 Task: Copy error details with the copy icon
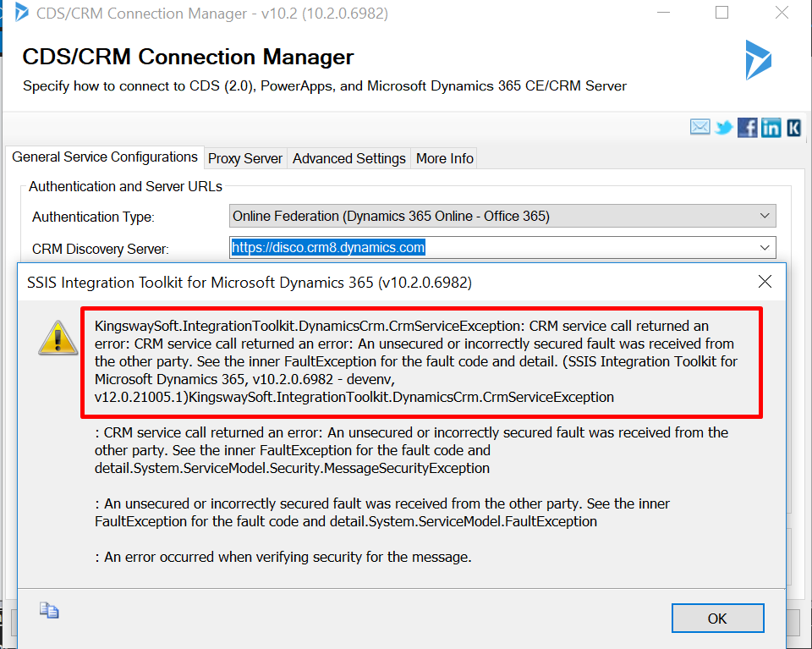tap(49, 610)
